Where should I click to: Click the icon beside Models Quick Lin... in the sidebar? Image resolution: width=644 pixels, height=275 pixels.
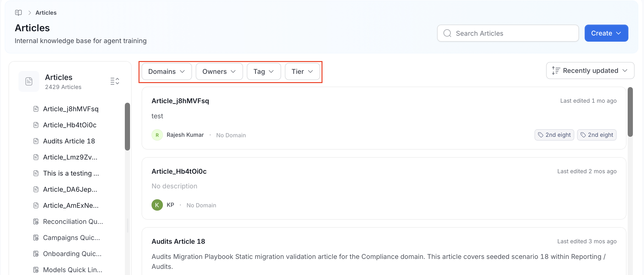(x=36, y=270)
